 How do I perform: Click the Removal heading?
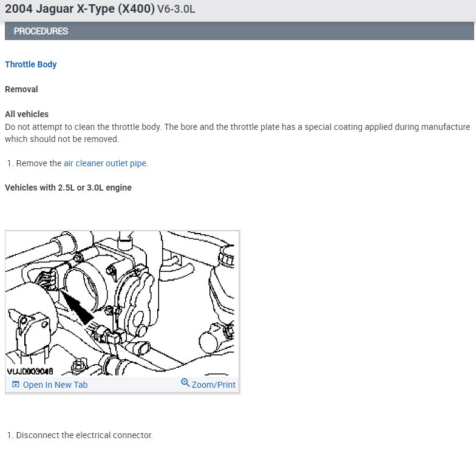pos(21,89)
